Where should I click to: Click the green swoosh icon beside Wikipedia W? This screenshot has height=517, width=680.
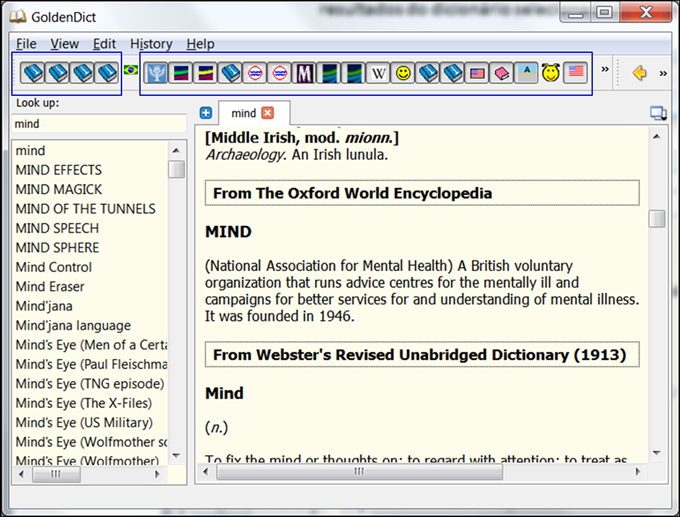354,73
